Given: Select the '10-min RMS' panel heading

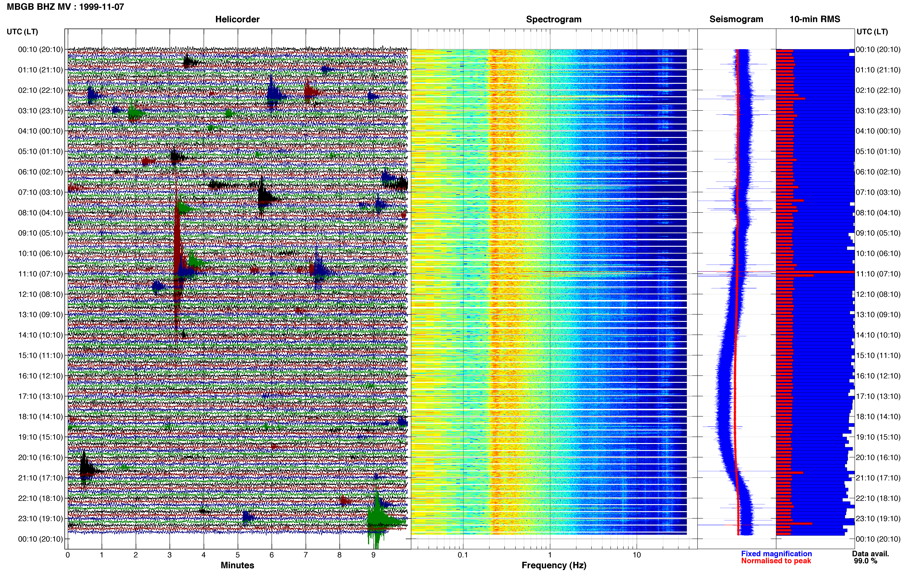Looking at the screenshot, I should (x=815, y=19).
